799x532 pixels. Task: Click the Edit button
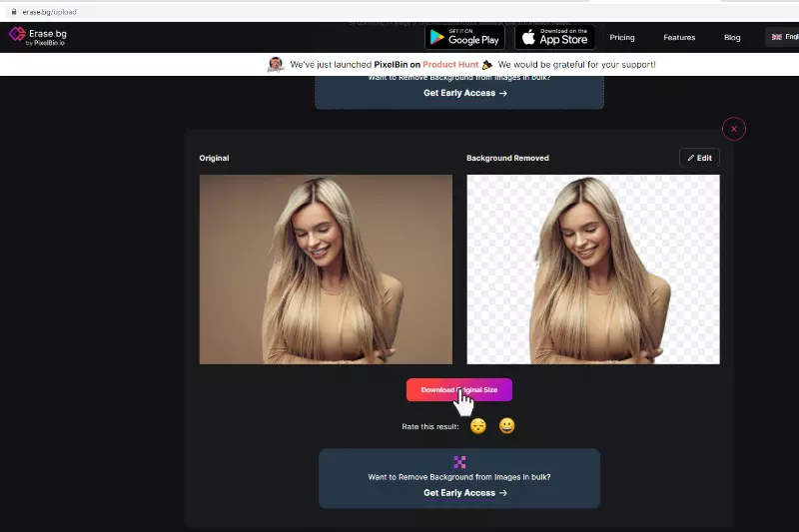click(x=699, y=158)
